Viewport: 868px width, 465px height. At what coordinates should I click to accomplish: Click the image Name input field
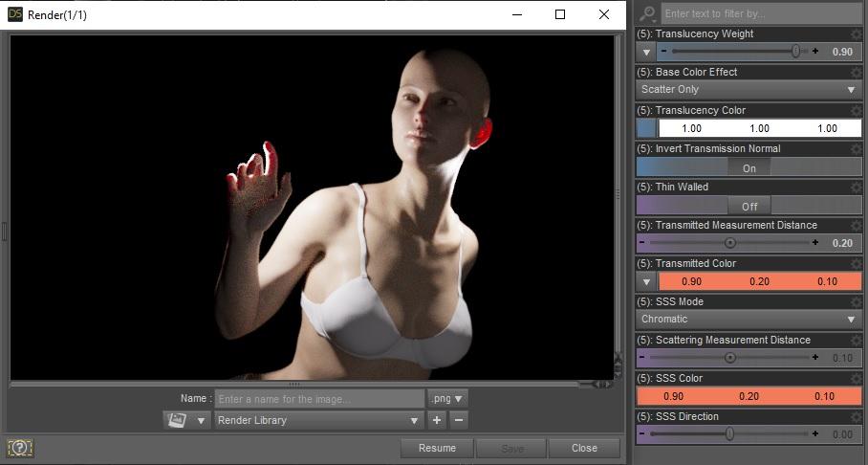[x=319, y=398]
